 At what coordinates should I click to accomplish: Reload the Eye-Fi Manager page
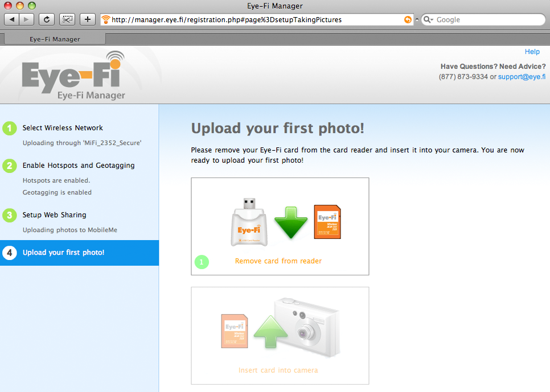(46, 19)
